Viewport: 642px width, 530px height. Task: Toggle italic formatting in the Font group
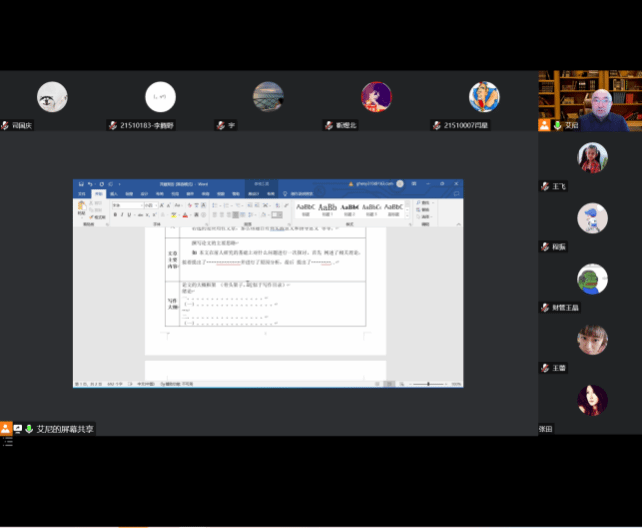pyautogui.click(x=122, y=214)
